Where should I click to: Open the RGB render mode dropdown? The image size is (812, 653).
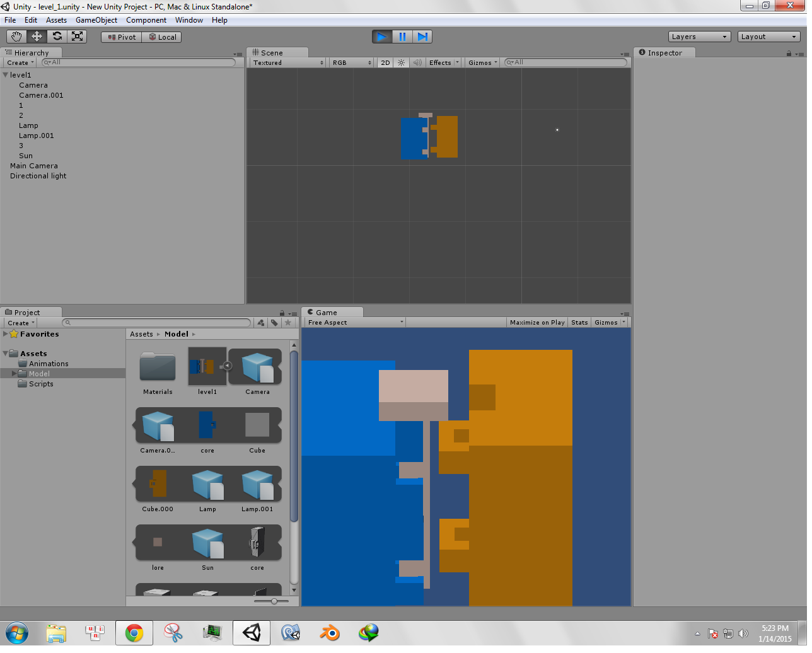(352, 62)
